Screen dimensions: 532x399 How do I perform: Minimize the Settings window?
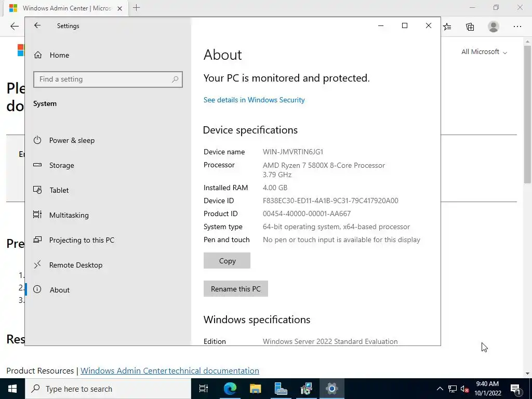(381, 25)
